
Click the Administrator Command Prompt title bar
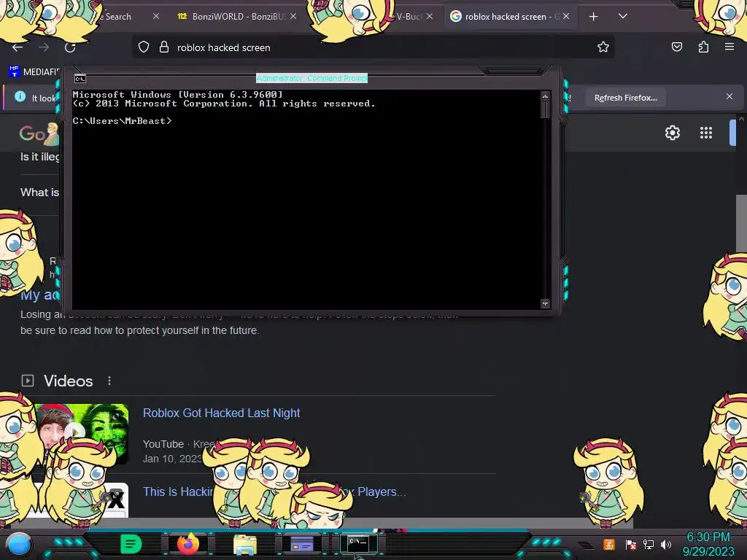(312, 78)
